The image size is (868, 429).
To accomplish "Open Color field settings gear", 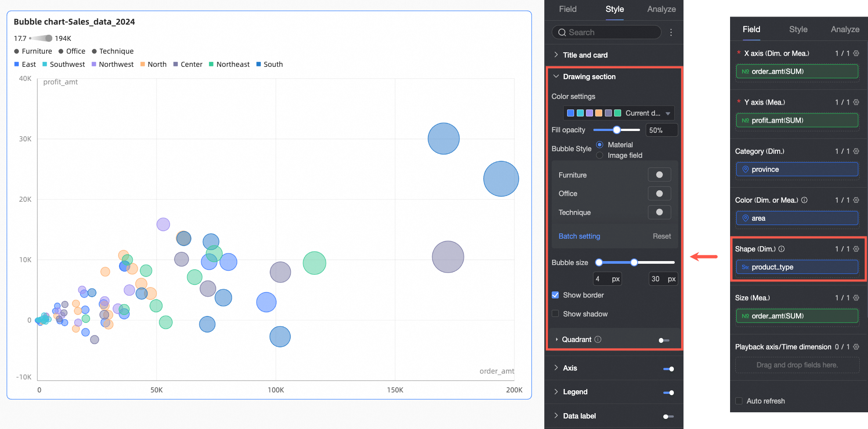I will point(856,200).
